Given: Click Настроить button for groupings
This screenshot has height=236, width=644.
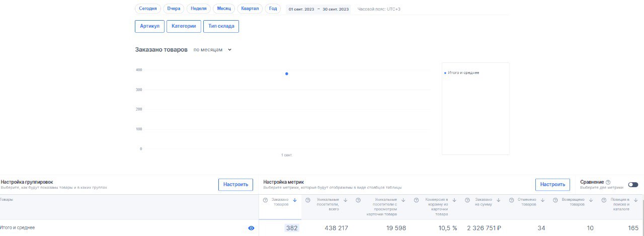Looking at the screenshot, I should [x=235, y=185].
